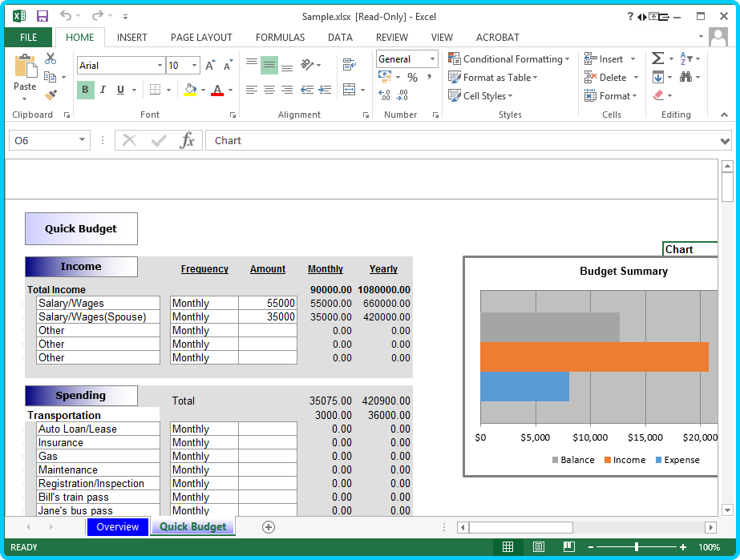Toggle Align Right horizontal alignment
The height and width of the screenshot is (560, 740).
[x=287, y=90]
